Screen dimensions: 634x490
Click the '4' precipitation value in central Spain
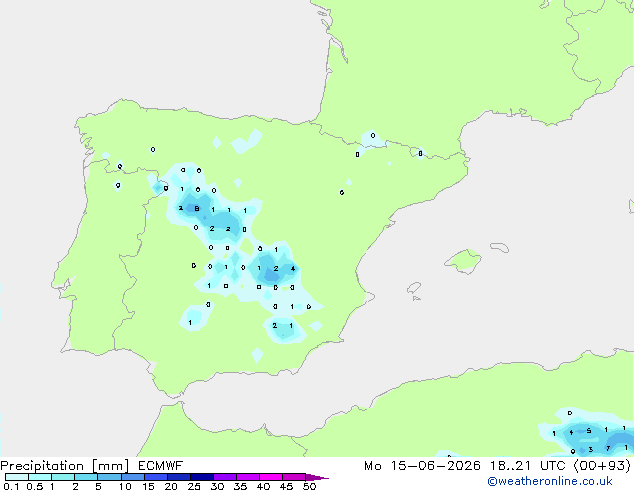pos(293,268)
